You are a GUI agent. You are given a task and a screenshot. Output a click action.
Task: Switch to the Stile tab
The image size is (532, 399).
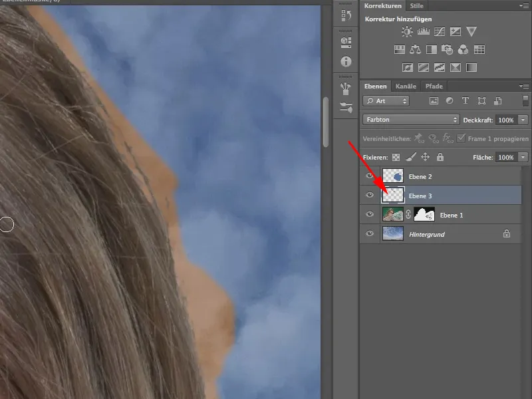416,6
